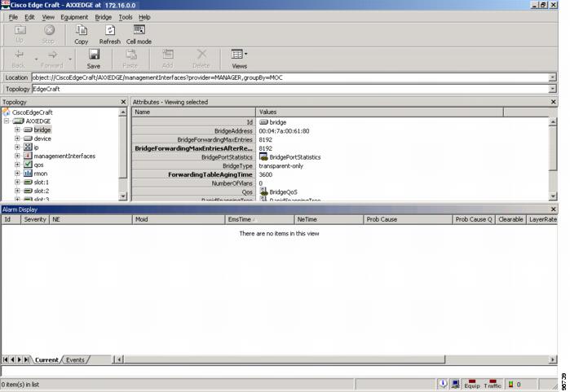Click the alarm counter icon showing 0
The height and width of the screenshot is (392, 570).
pyautogui.click(x=510, y=384)
